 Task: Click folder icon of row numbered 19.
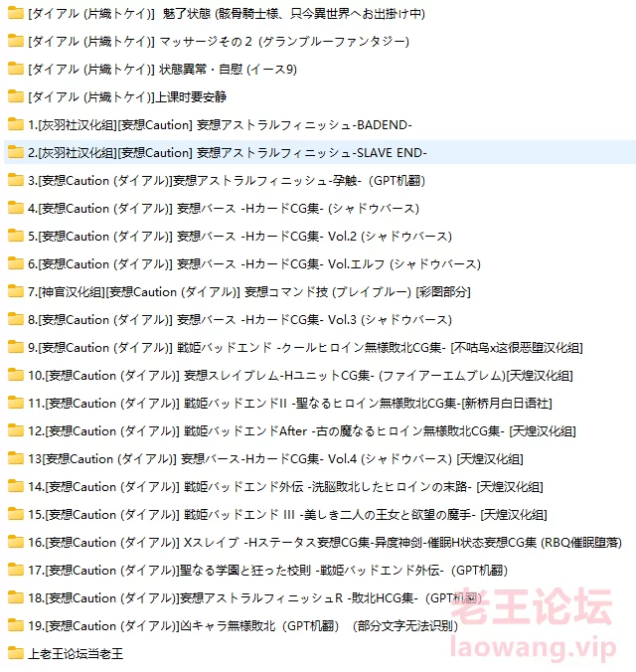(16, 626)
